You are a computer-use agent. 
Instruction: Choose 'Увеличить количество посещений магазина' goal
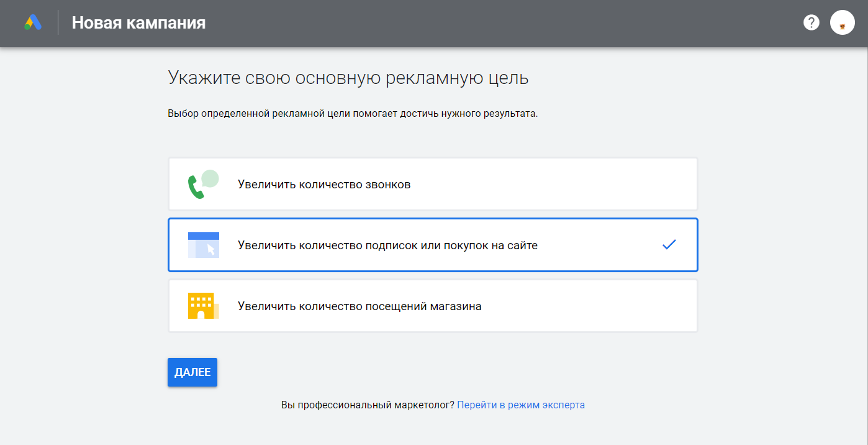(x=359, y=306)
